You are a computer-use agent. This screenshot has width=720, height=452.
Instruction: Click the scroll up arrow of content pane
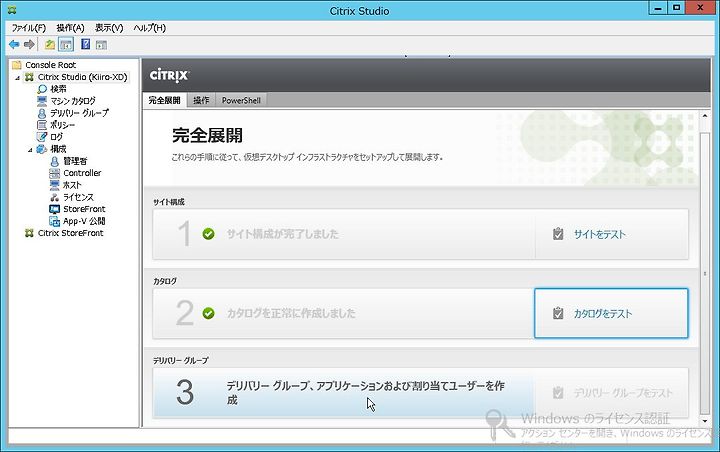point(705,116)
